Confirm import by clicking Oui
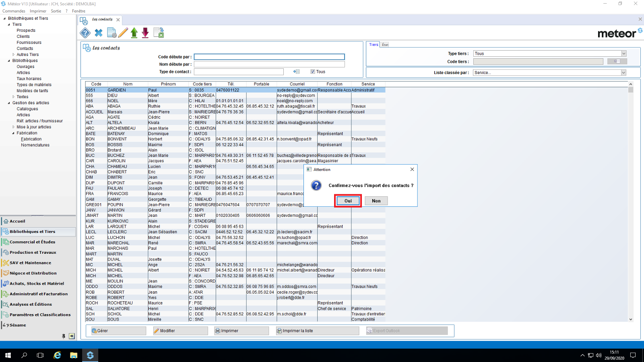 348,201
